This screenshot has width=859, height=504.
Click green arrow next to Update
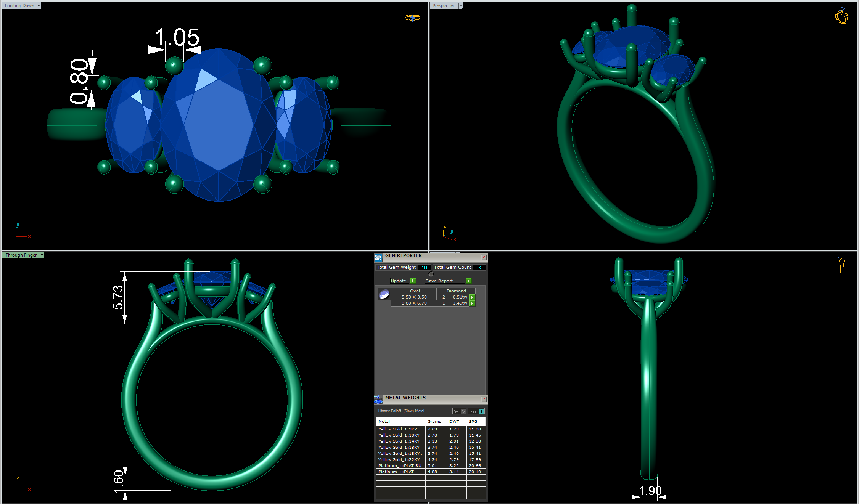(413, 281)
